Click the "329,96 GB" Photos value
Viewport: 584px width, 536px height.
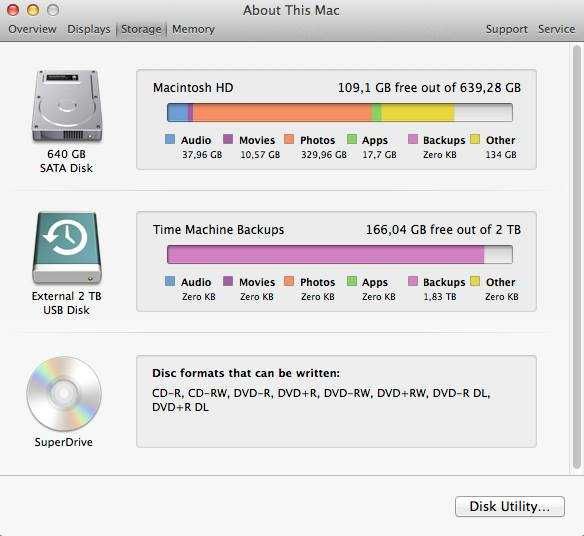tap(324, 155)
